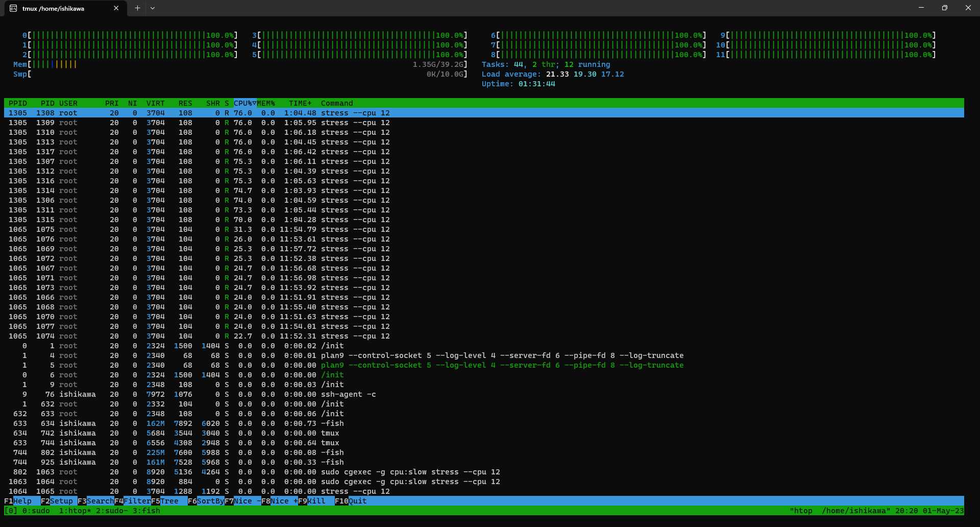
Task: Select stress row with PID 1065
Action: pyautogui.click(x=484, y=491)
